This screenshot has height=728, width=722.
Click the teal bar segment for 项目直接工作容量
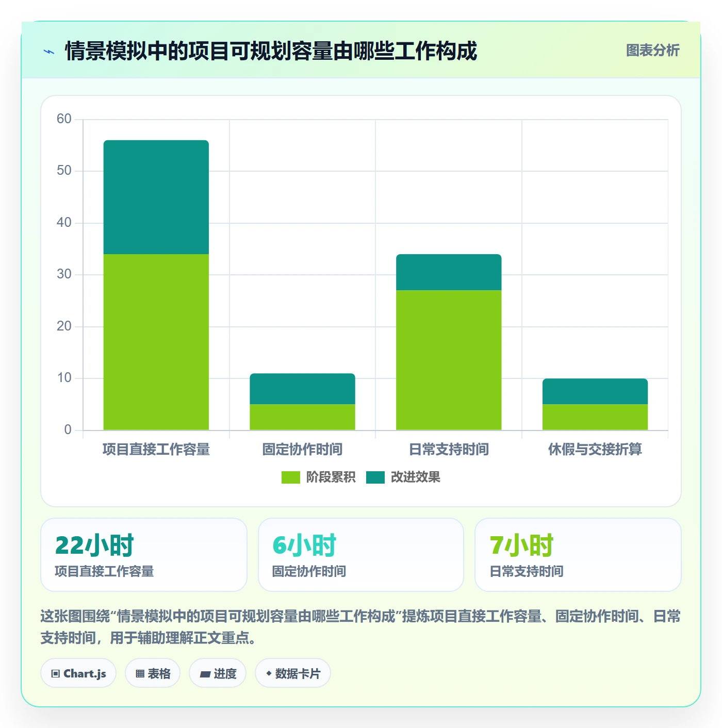(x=156, y=197)
